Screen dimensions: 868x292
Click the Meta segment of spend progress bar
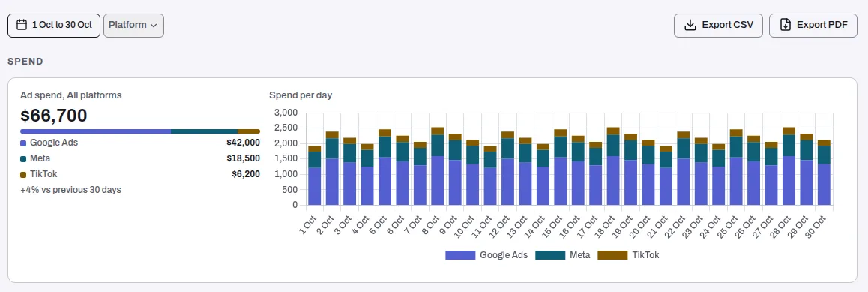[x=205, y=131]
